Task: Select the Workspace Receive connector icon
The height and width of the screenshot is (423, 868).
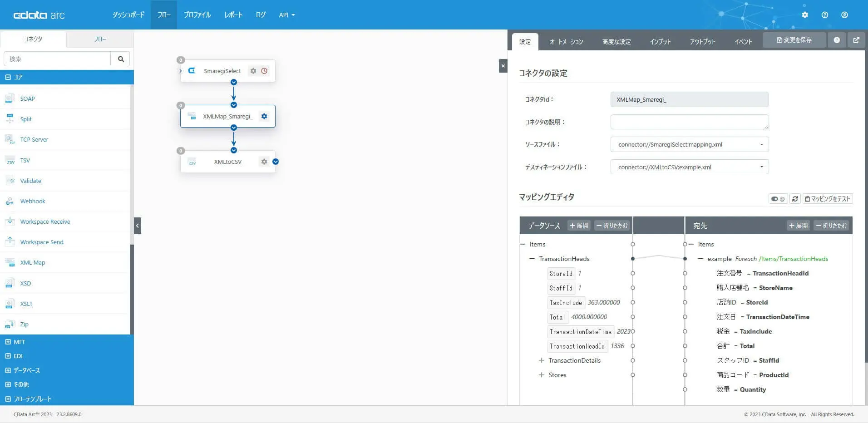Action: tap(10, 221)
